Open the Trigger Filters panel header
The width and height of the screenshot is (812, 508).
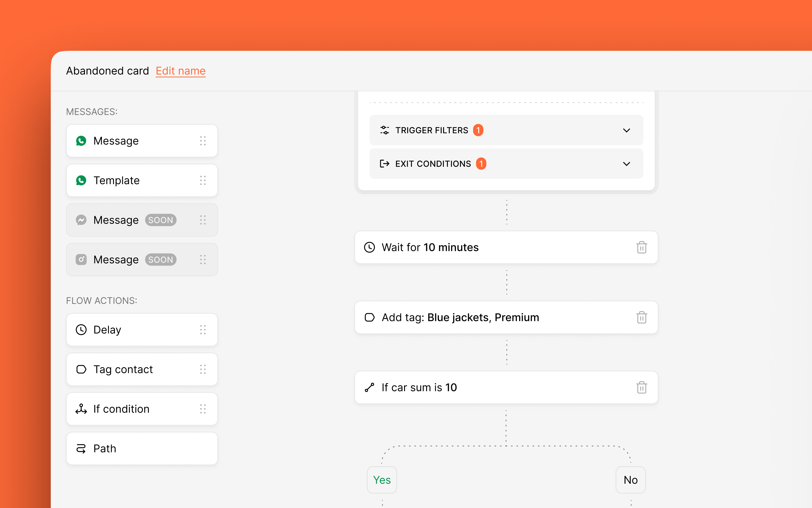point(506,130)
